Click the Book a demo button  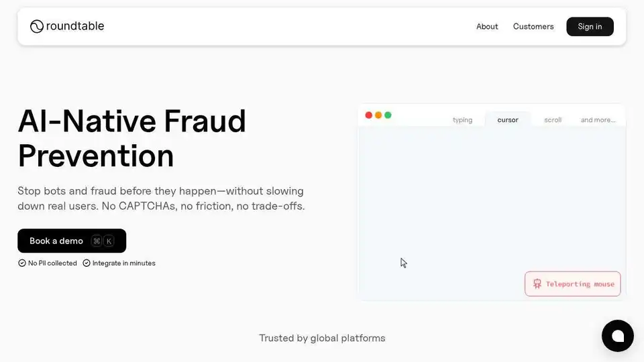[72, 241]
